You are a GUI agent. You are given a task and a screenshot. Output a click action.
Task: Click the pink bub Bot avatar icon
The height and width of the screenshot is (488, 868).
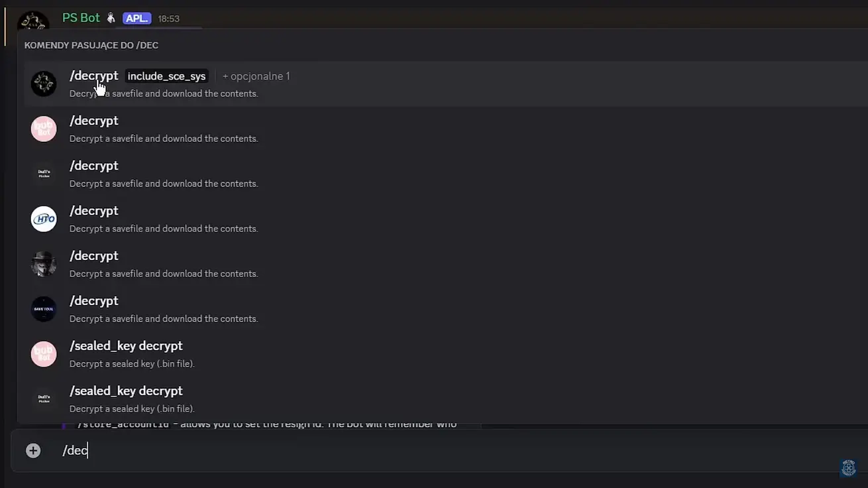coord(43,129)
